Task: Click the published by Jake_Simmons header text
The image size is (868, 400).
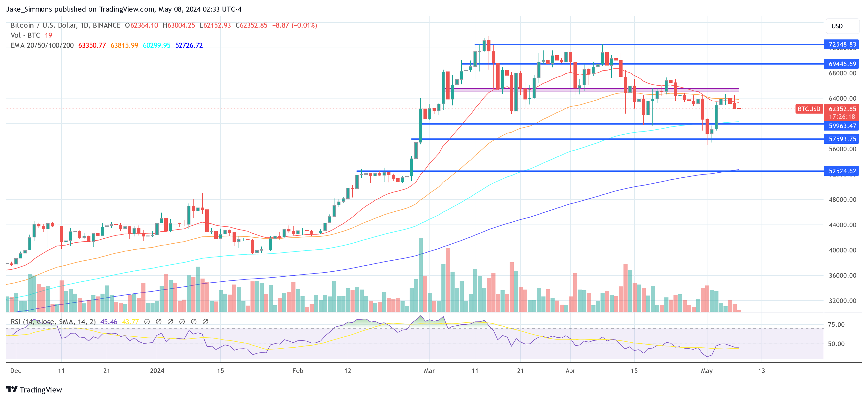Action: pos(124,9)
